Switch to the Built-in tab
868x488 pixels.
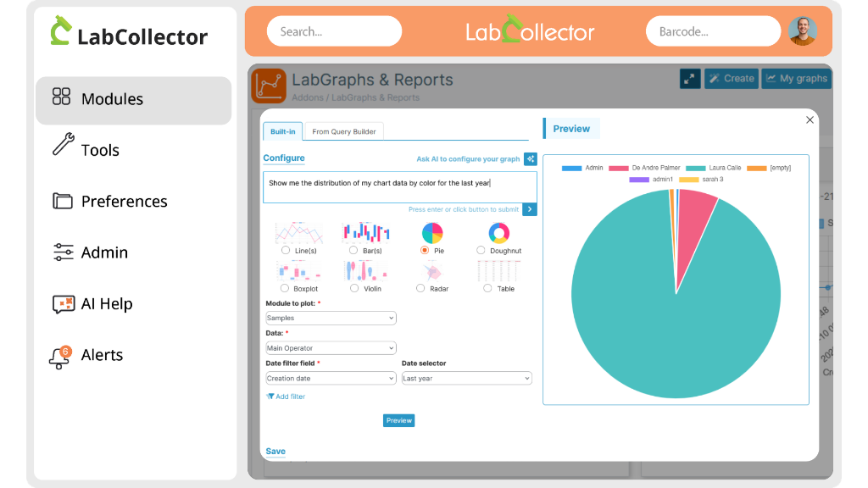tap(283, 131)
